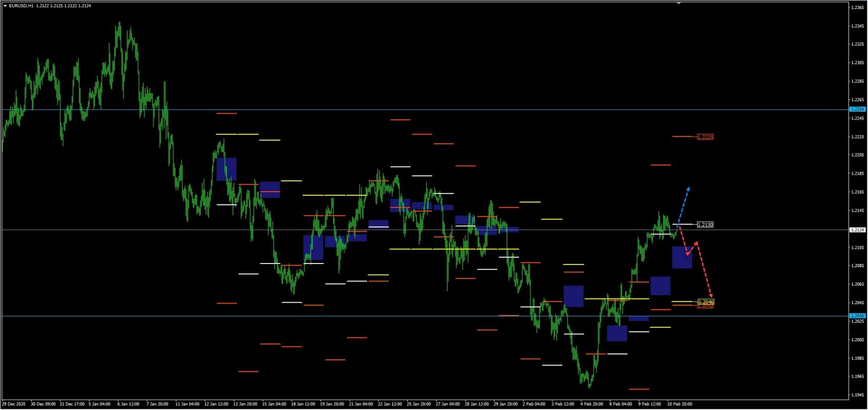Click the 21 Jan 04:00 time label
868x410 pixels.
click(x=360, y=404)
